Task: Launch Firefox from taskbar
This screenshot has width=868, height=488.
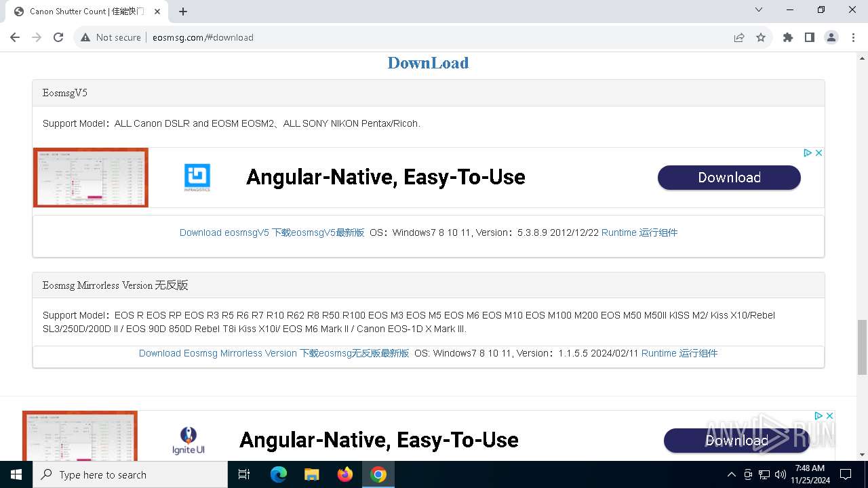Action: pyautogui.click(x=345, y=474)
